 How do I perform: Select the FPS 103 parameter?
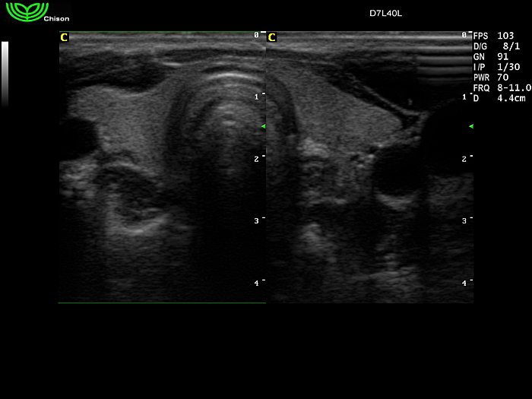tap(493, 36)
